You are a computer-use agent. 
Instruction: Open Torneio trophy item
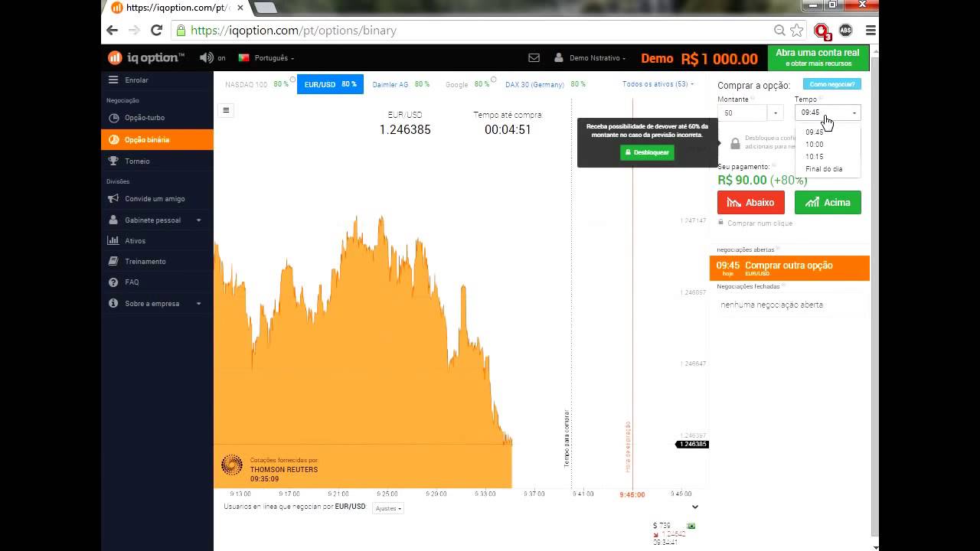pos(157,161)
